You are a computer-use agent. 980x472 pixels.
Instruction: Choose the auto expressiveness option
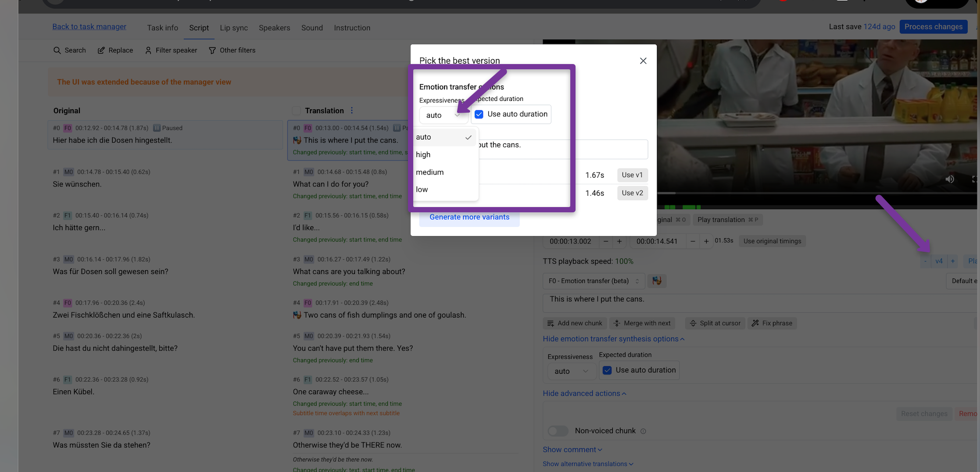click(x=445, y=137)
